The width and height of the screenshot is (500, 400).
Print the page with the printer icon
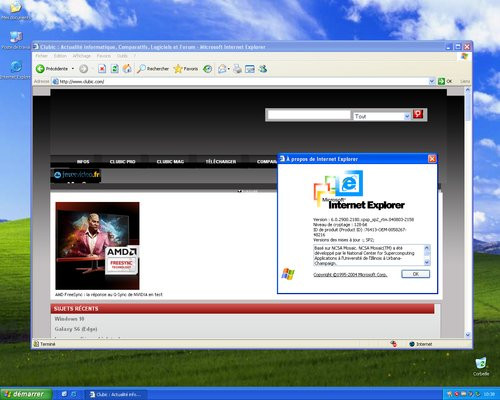(237, 69)
